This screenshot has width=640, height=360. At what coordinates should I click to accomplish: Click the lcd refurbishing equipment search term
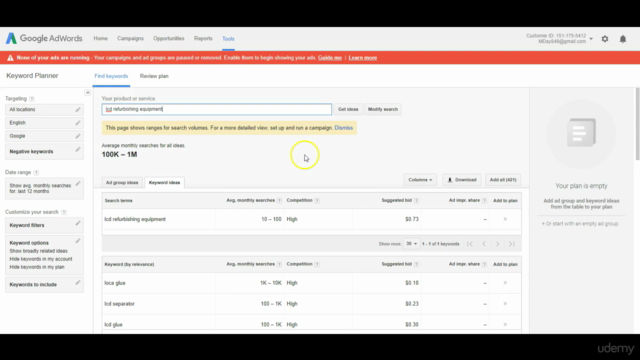click(135, 219)
